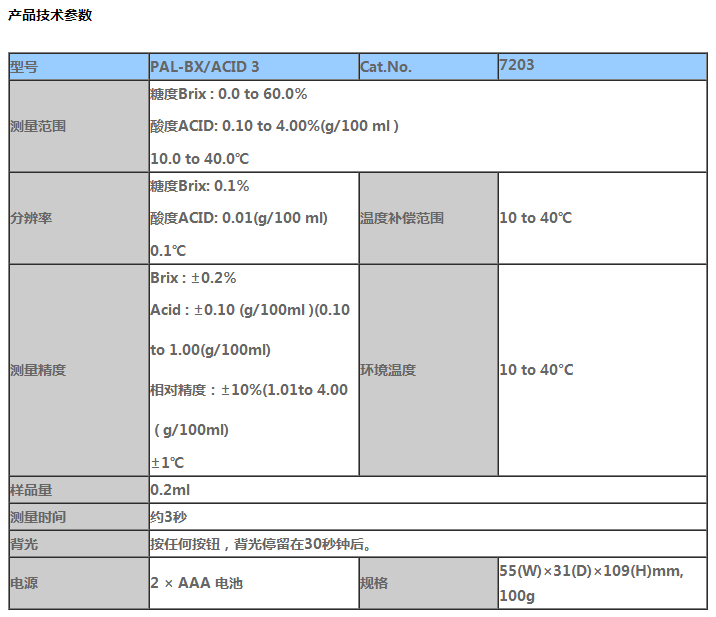Select the catalog number 7203

[517, 65]
